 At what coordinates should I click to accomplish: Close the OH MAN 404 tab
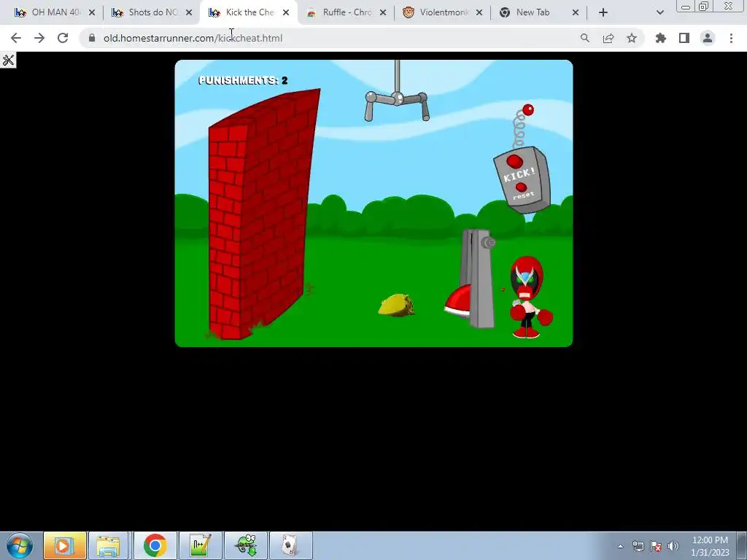point(92,12)
